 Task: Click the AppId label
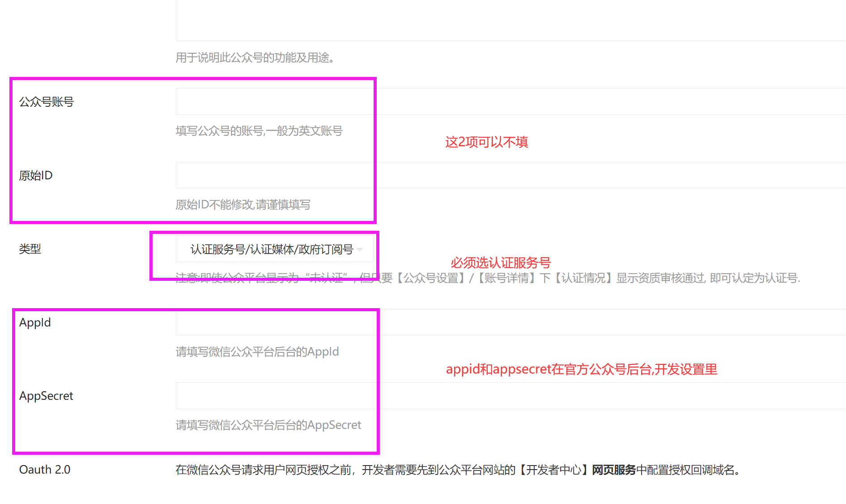coord(35,322)
